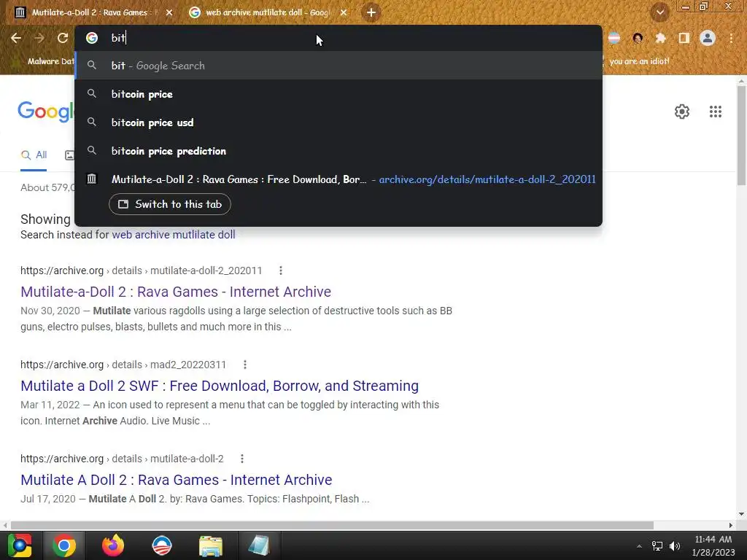
Task: Open 'Mutilate-a-Doll 2 : Rava Games - Internet Archive' result
Action: tap(176, 292)
